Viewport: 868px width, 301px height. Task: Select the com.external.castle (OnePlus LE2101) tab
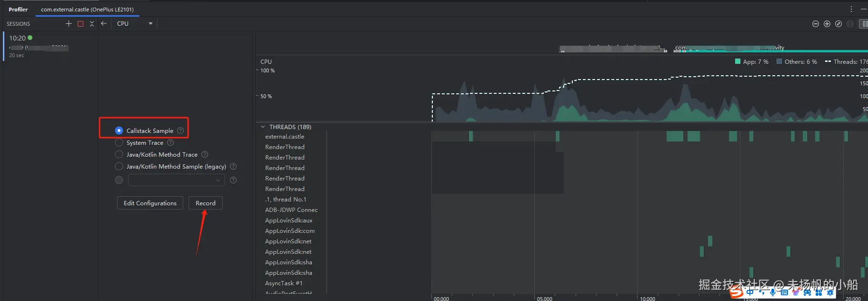(x=87, y=9)
